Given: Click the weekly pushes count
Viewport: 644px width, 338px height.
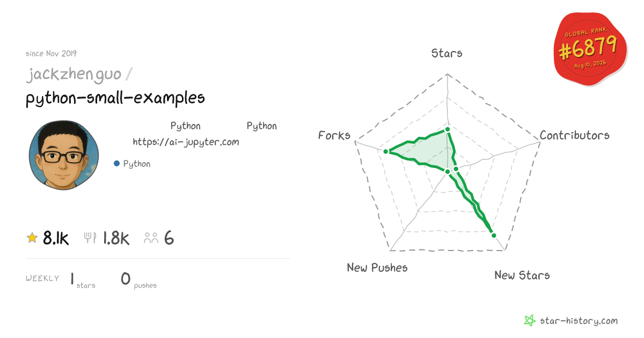Looking at the screenshot, I should pyautogui.click(x=126, y=278).
